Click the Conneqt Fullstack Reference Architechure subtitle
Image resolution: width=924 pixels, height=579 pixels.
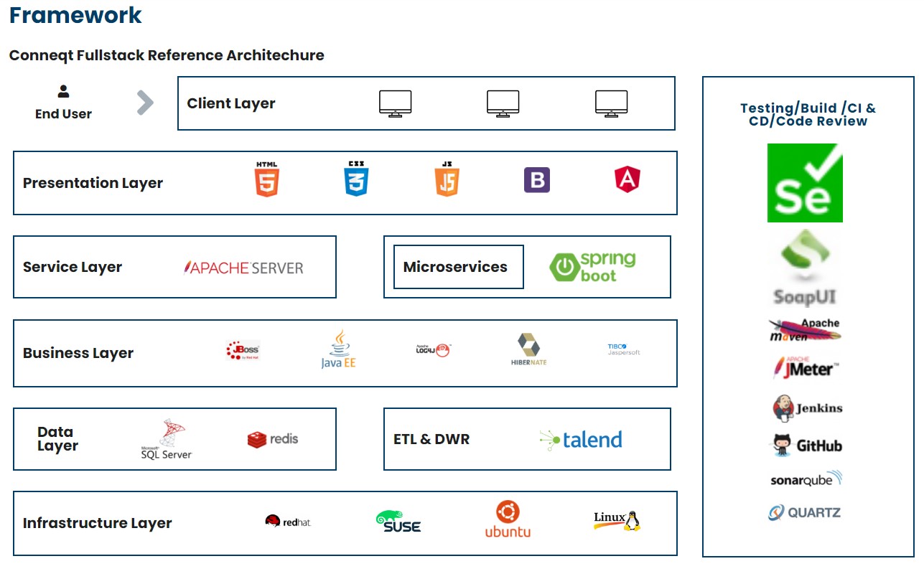tap(167, 55)
